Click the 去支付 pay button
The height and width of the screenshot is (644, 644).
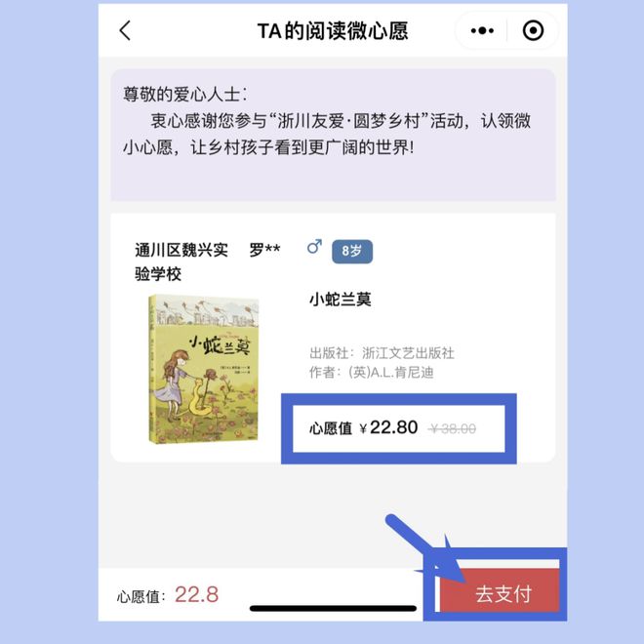coord(500,592)
